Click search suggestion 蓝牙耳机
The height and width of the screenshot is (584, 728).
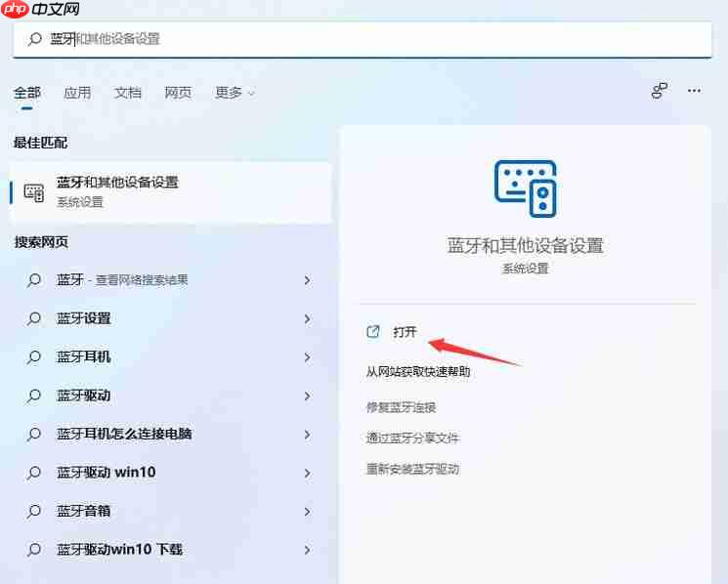(x=84, y=356)
